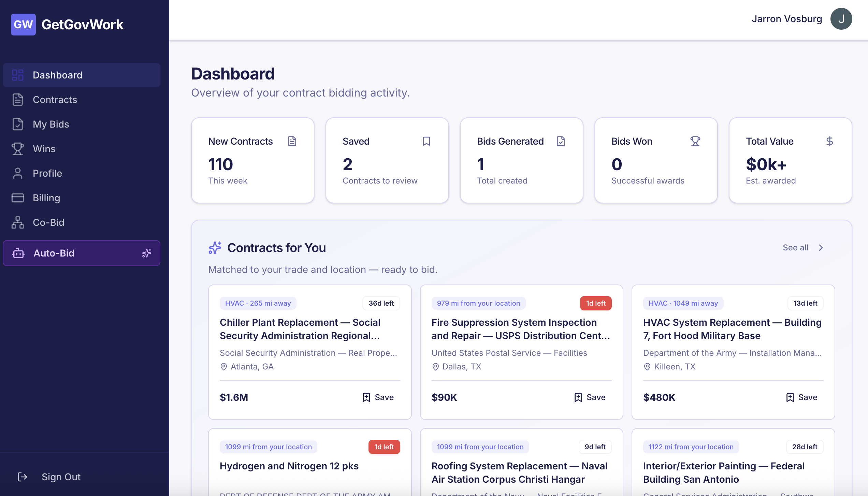Screen dimensions: 868x496
Task: Save the Chiller Plant Replacement contract
Action: (x=378, y=397)
